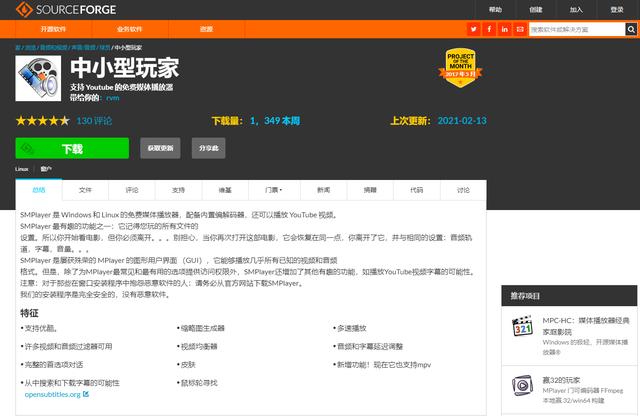Screen dimensions: 640x416
Task: Switch to the 代码 tab
Action: pos(417,190)
